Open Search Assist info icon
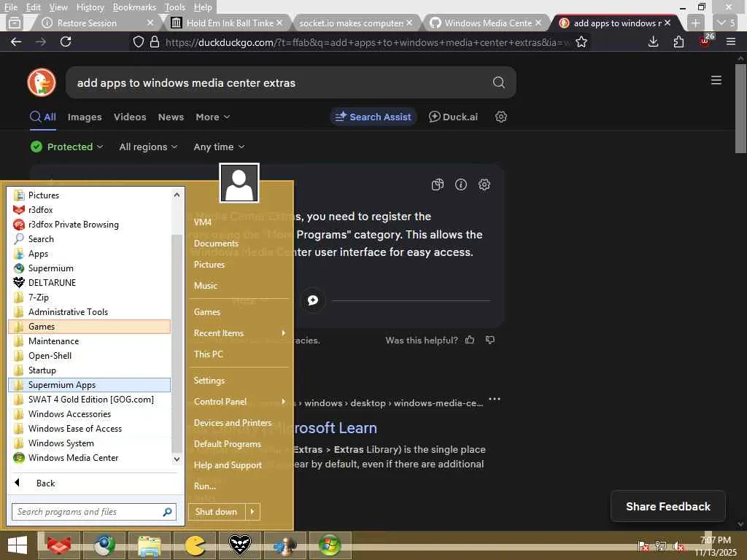The image size is (747, 560). coord(461,184)
